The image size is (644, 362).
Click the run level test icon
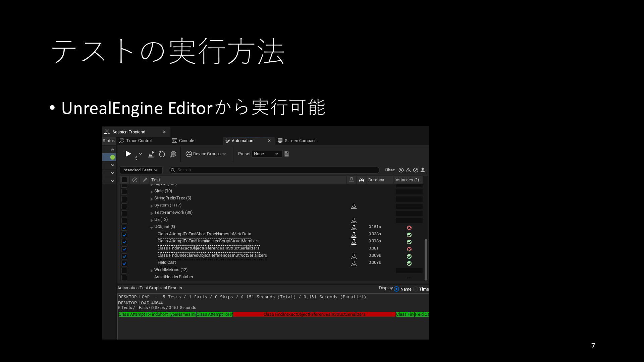tap(151, 154)
